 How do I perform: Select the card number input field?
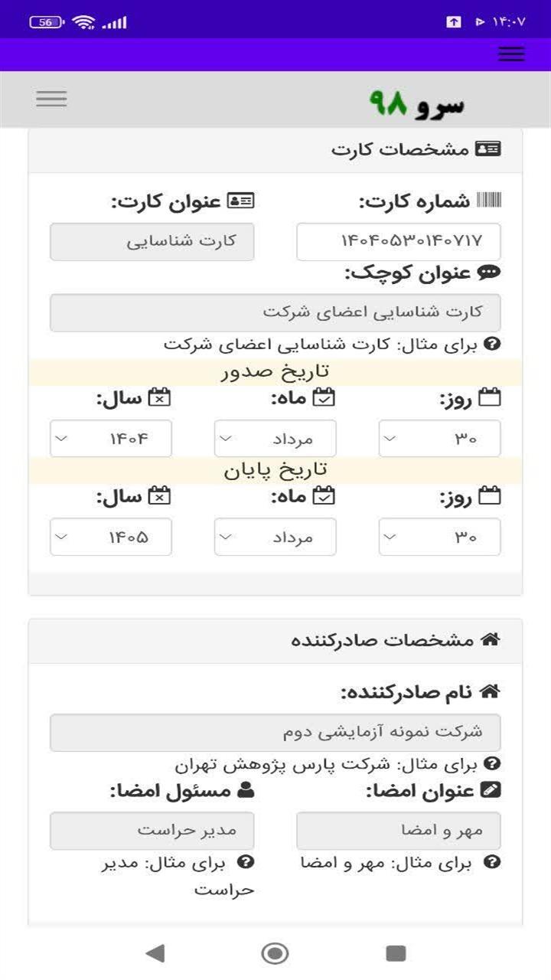point(400,241)
